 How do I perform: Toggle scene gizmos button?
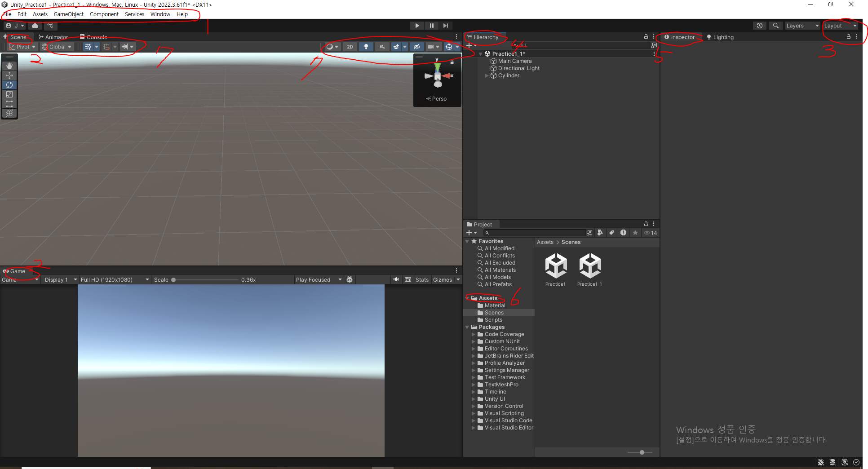449,47
